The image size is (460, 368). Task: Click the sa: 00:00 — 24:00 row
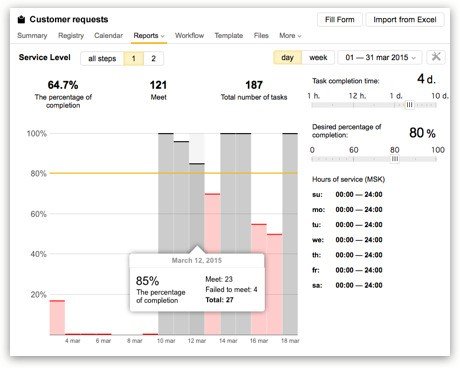(347, 285)
